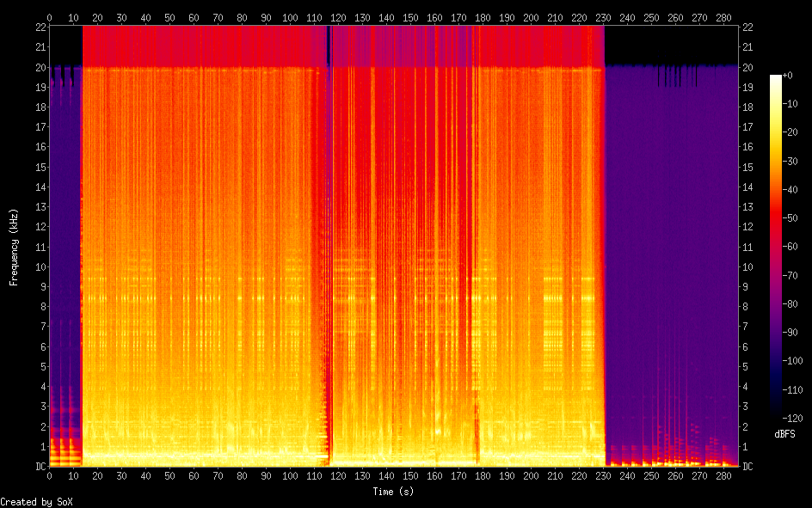The width and height of the screenshot is (812, 508).
Task: Click "DC" on the right frequency axis
Action: (747, 467)
